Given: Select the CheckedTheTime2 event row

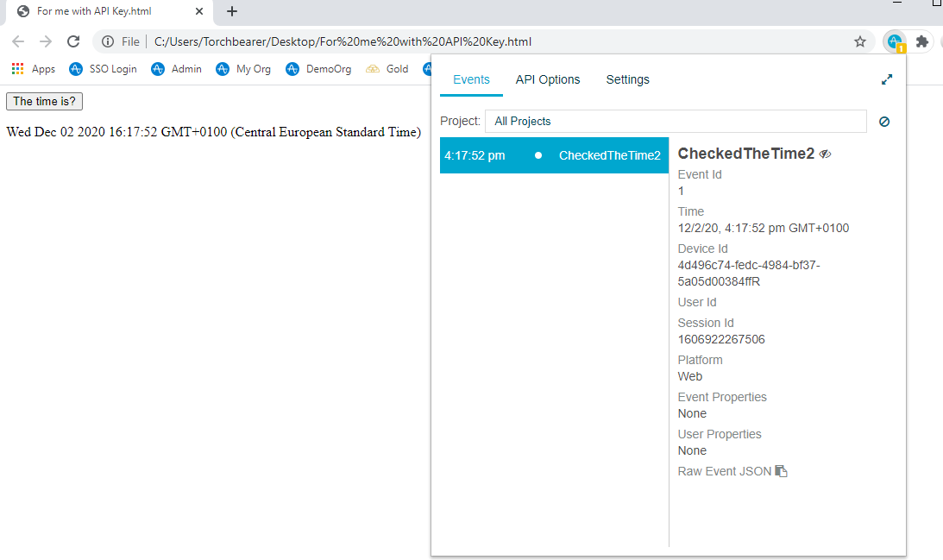Looking at the screenshot, I should [554, 155].
